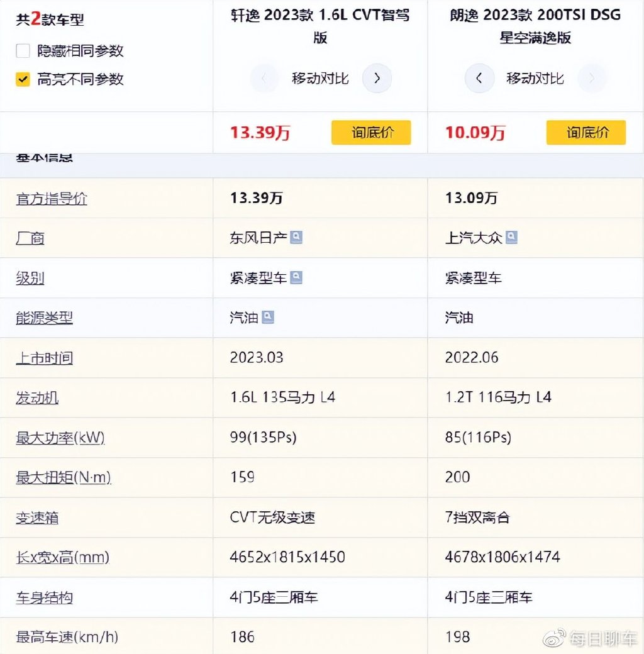Image resolution: width=644 pixels, height=654 pixels.
Task: Open the 官方指导价 parameter link
Action: coord(52,199)
